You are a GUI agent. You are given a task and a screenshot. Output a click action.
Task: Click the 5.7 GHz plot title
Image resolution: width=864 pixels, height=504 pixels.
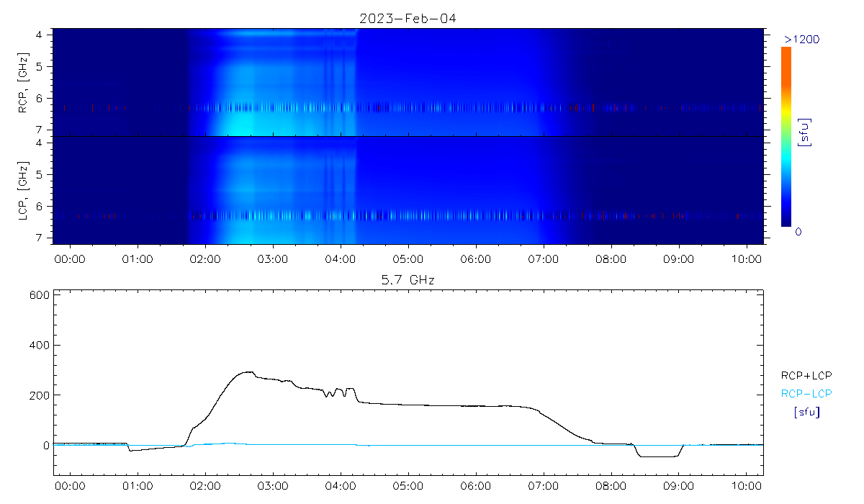pos(408,279)
